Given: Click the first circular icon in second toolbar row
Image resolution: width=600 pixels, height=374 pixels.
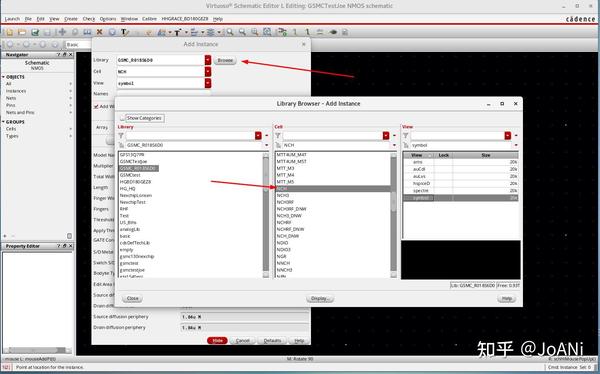Looking at the screenshot, I should tap(10, 45).
